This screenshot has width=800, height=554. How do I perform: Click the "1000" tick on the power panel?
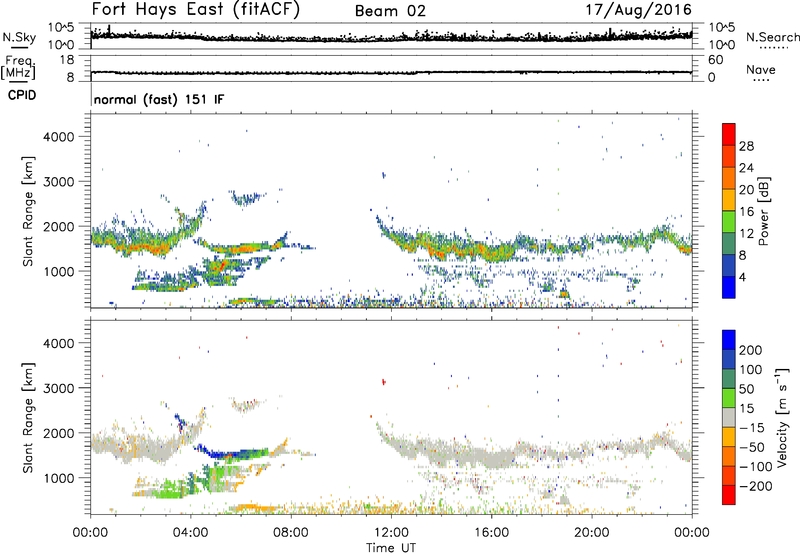tap(58, 271)
